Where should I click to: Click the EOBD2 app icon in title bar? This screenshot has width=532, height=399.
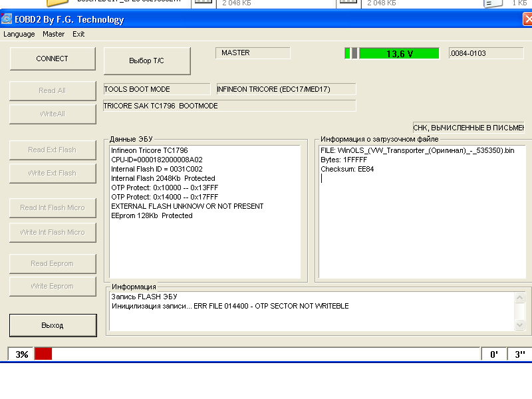pyautogui.click(x=7, y=19)
